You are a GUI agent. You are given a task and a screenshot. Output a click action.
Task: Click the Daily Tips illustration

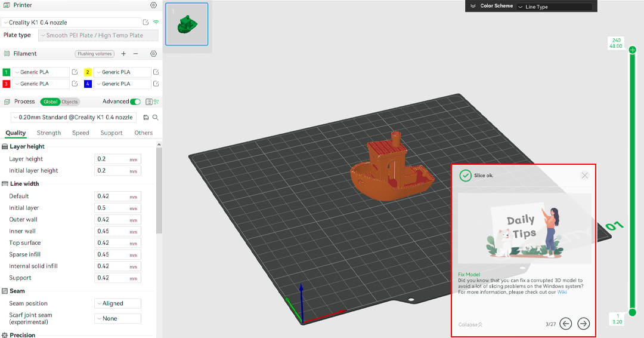pyautogui.click(x=525, y=229)
